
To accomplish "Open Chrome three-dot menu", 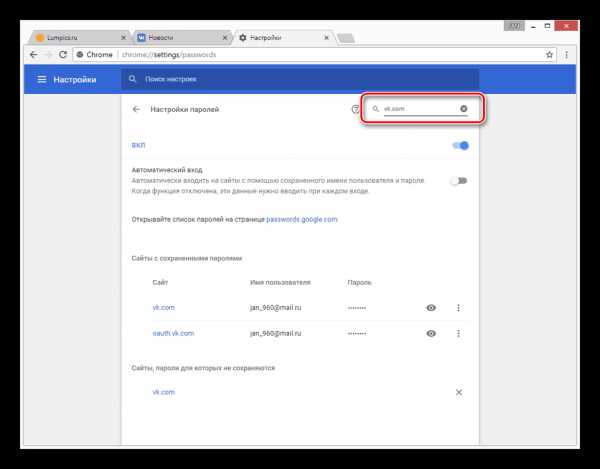I will pyautogui.click(x=566, y=55).
